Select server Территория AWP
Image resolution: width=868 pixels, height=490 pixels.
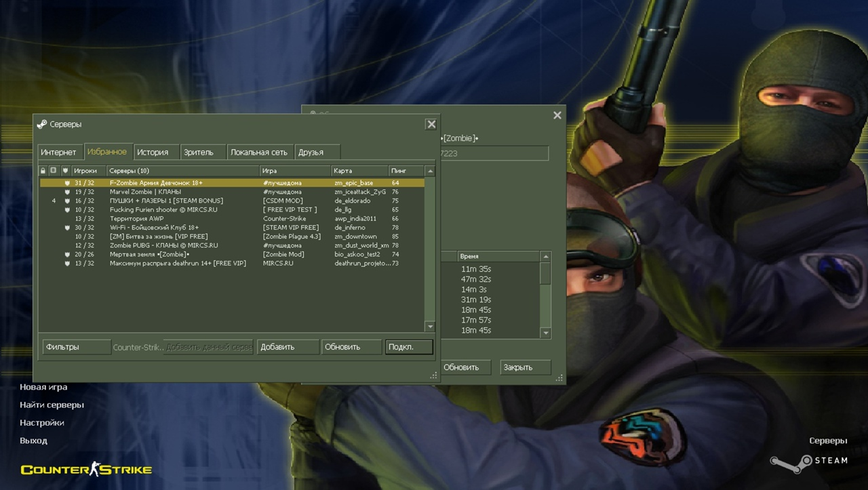click(232, 219)
